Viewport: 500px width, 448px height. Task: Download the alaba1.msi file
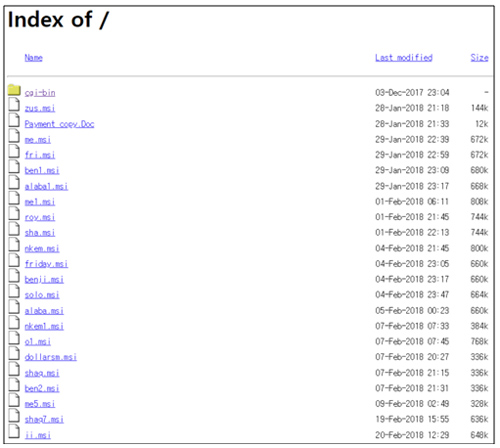coord(46,186)
